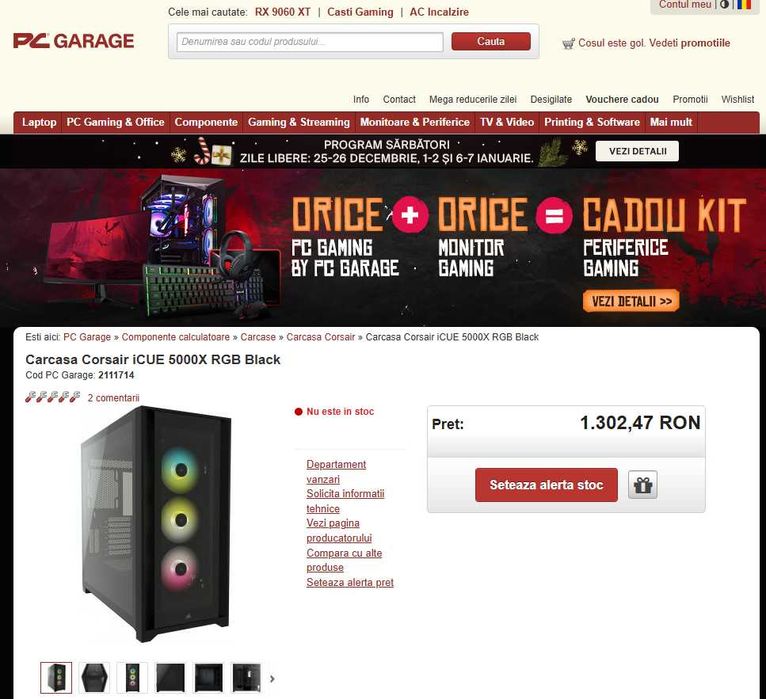The image size is (766, 699).
Task: Open the shopping cart icon
Action: click(568, 44)
